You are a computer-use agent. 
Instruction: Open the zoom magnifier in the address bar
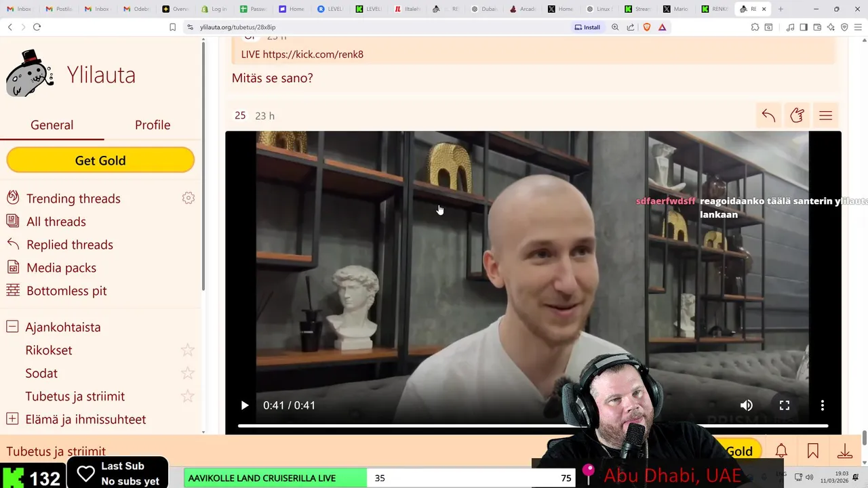point(615,27)
